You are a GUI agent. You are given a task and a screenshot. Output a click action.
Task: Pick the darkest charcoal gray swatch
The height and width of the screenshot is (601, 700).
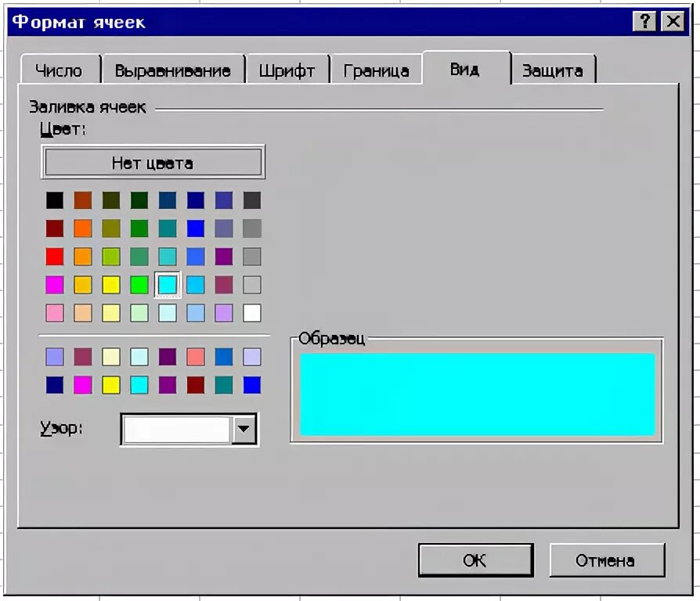tap(252, 200)
